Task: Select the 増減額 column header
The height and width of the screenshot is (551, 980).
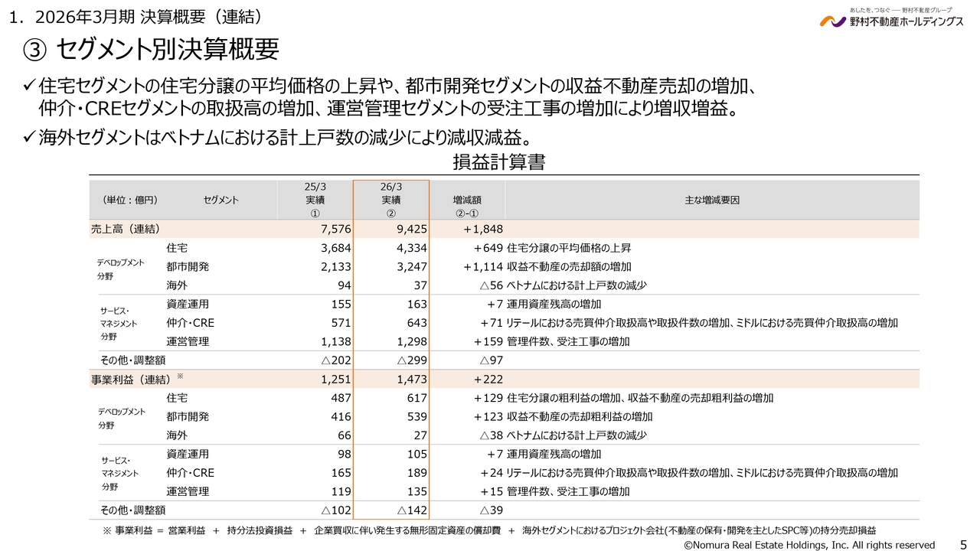Action: coord(467,200)
